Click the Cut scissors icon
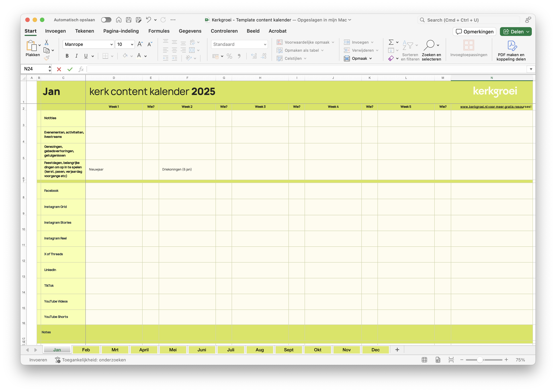556x392 pixels. 47,42
